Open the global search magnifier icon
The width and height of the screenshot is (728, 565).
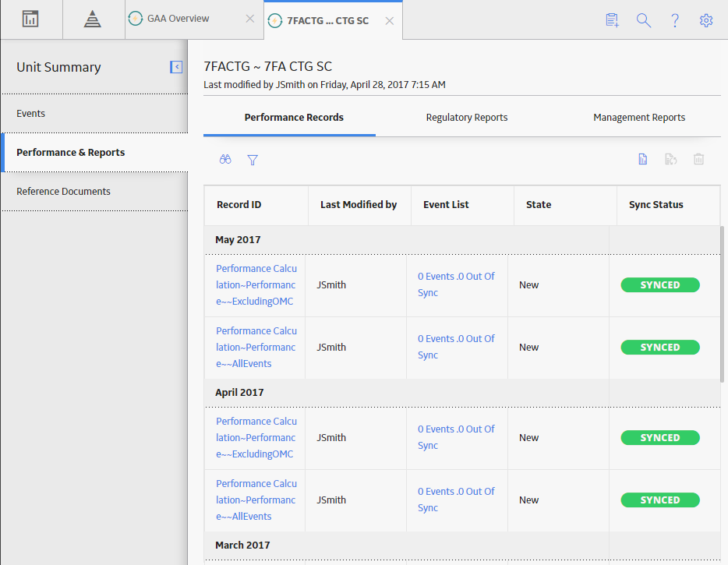(644, 20)
